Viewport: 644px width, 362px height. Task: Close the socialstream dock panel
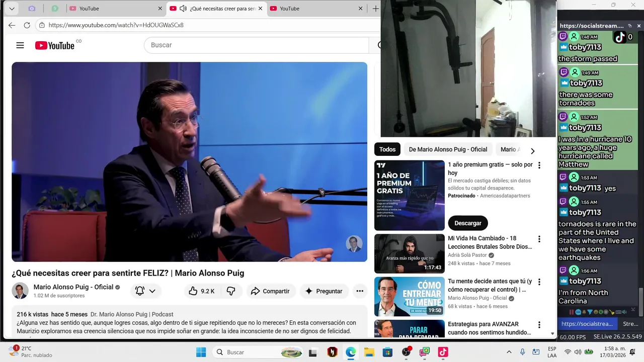coord(639,26)
